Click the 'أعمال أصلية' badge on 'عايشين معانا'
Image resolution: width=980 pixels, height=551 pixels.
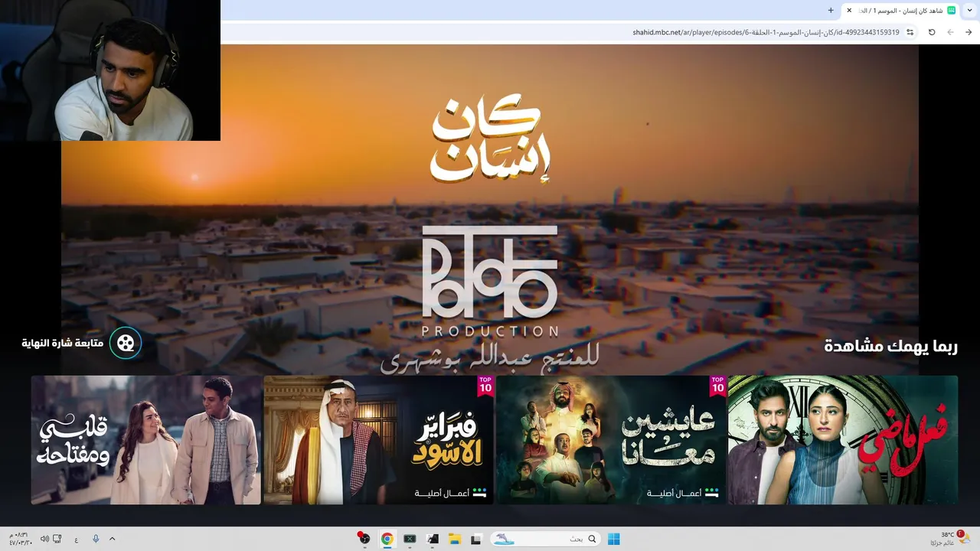683,493
